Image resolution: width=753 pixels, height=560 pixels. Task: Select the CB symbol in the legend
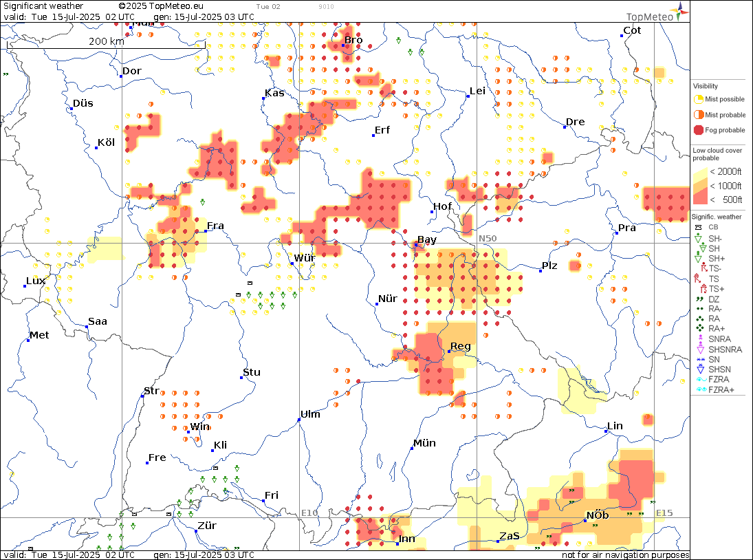click(699, 227)
